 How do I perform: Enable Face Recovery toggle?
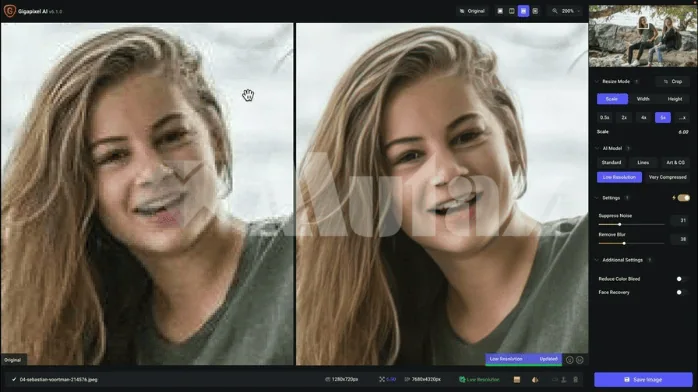pos(682,292)
